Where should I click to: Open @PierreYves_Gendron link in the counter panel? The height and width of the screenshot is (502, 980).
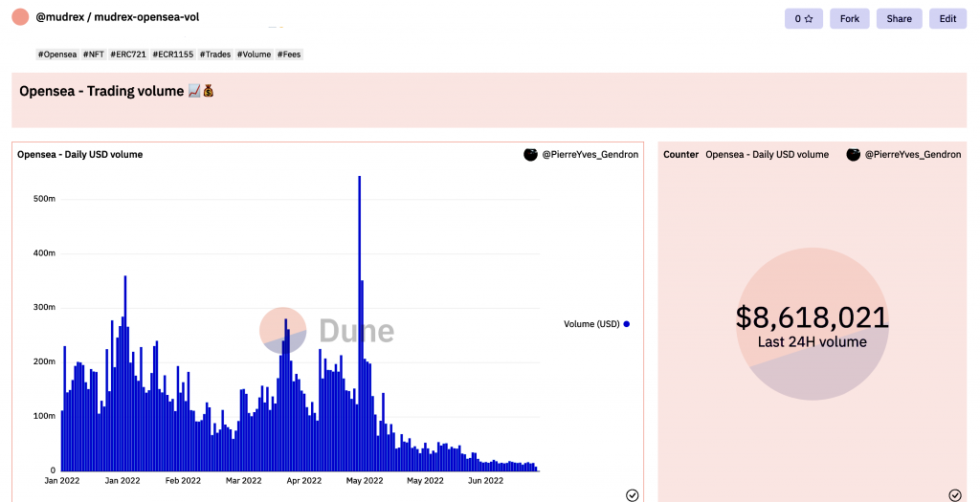pyautogui.click(x=913, y=154)
